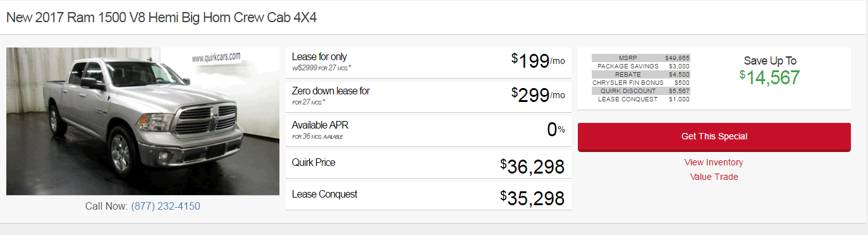Select the Lease for only $199/mo row
The width and height of the screenshot is (868, 235).
pos(429,62)
